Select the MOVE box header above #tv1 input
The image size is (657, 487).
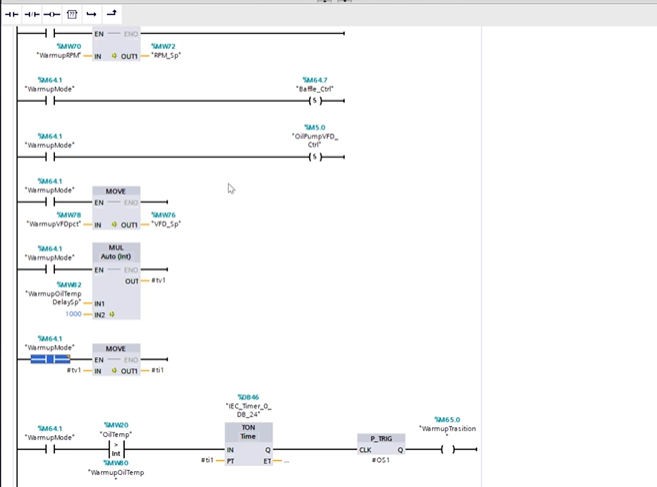[x=116, y=349]
